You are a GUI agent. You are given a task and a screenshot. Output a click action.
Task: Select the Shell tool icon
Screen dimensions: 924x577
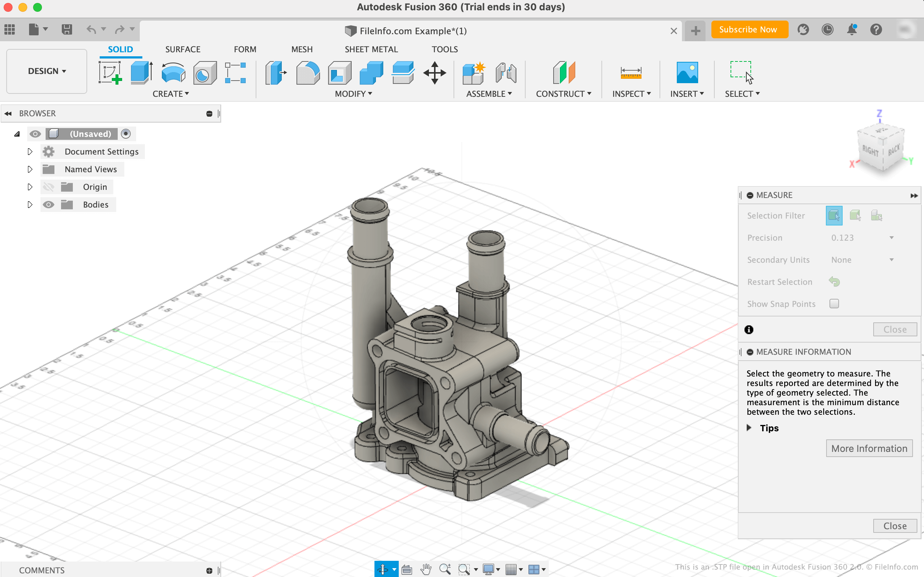[x=339, y=72]
